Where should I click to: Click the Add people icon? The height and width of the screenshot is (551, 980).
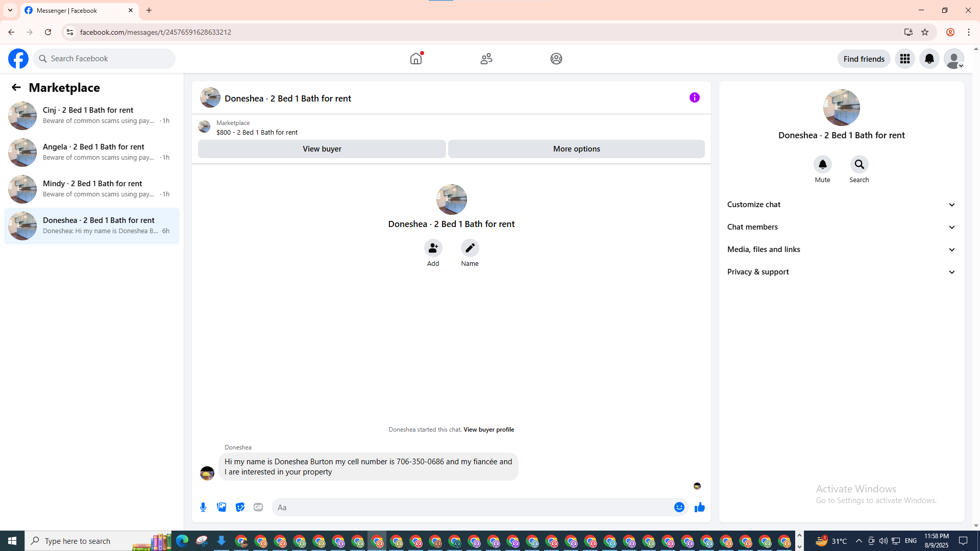click(433, 248)
